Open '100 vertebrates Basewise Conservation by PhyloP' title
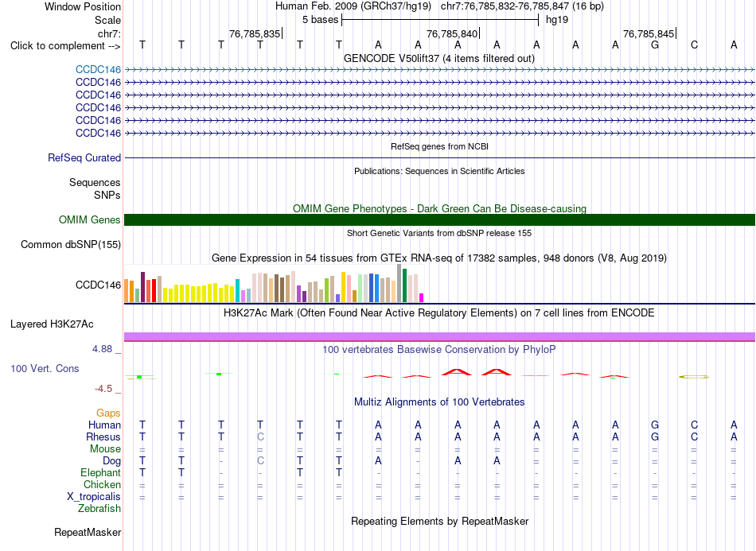This screenshot has height=551, width=756. pyautogui.click(x=439, y=349)
